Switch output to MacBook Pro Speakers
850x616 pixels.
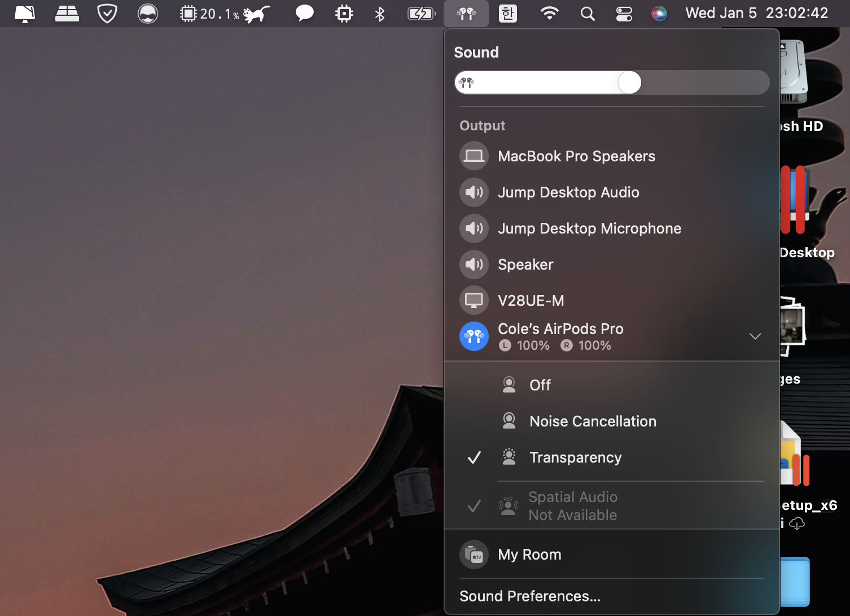(x=576, y=156)
